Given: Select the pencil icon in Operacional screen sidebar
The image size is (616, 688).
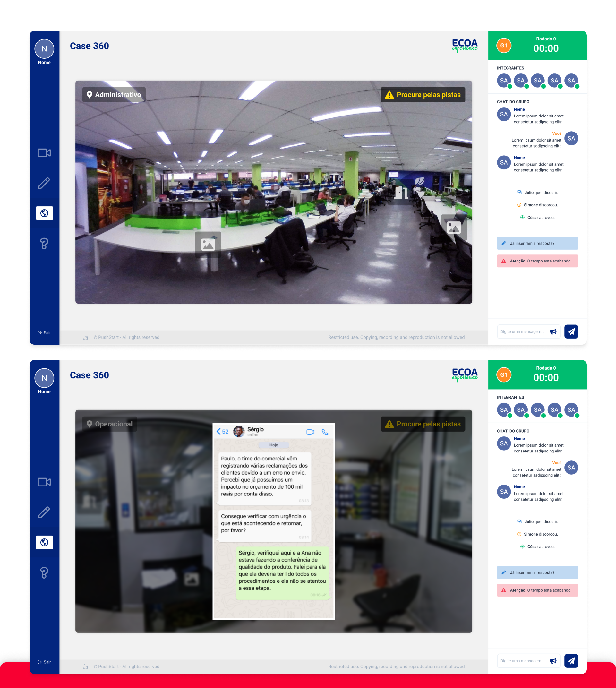Looking at the screenshot, I should (44, 512).
